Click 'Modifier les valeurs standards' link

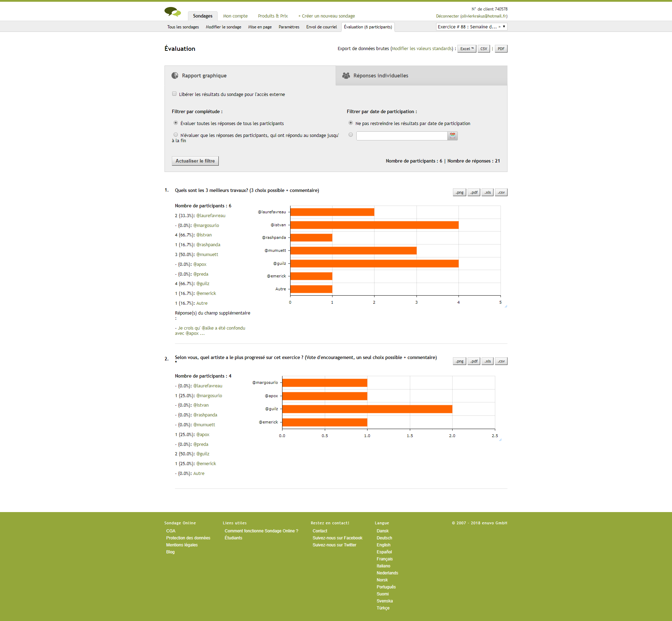[x=422, y=49]
